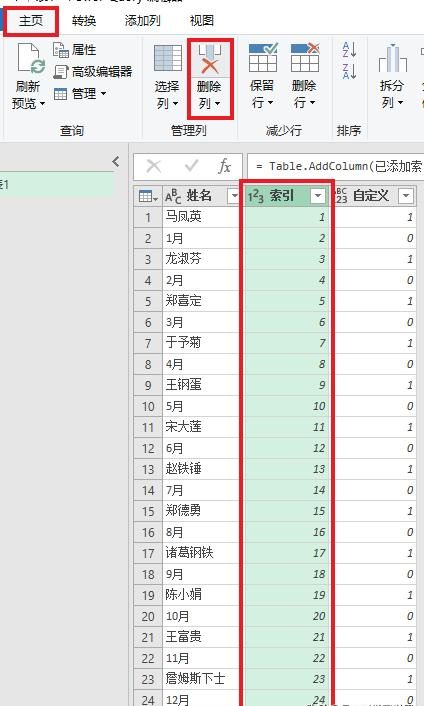Open the 视图 ribbon tab
424x706 pixels.
pyautogui.click(x=201, y=21)
